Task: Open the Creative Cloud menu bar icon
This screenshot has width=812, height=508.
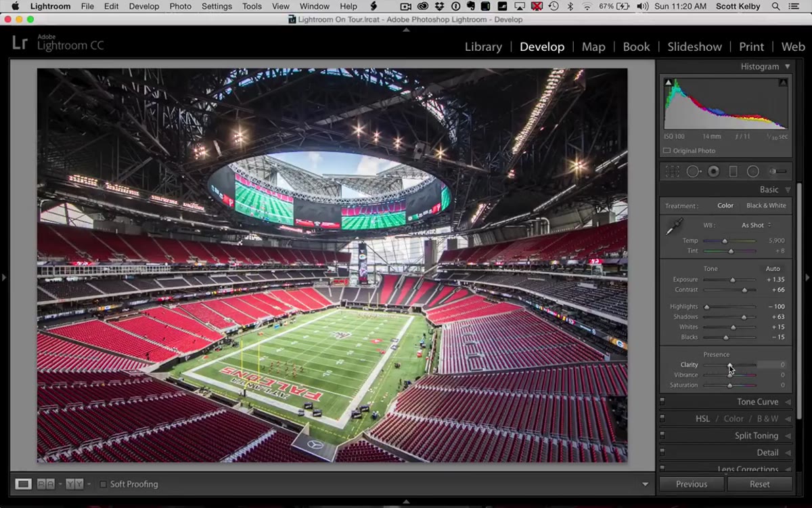Action: click(423, 6)
